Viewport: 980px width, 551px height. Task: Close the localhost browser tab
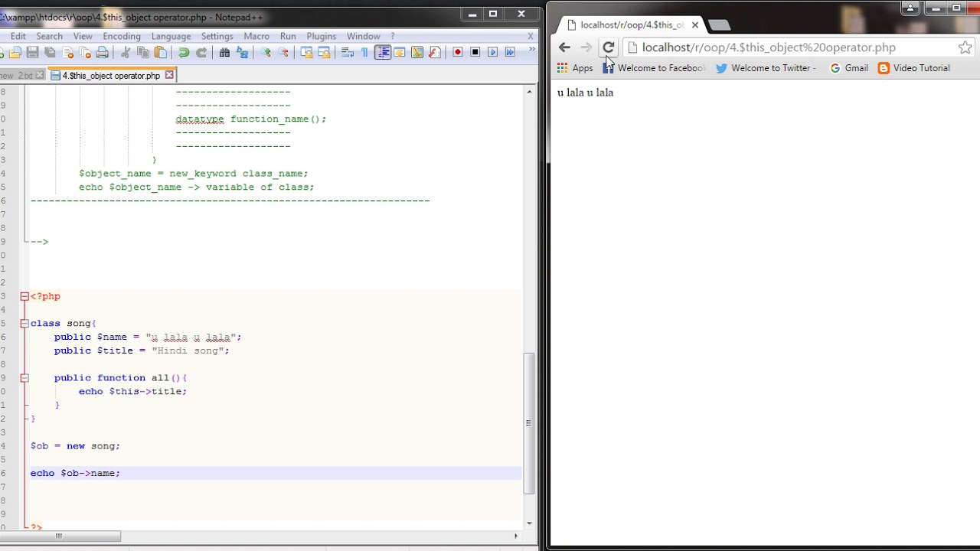695,25
